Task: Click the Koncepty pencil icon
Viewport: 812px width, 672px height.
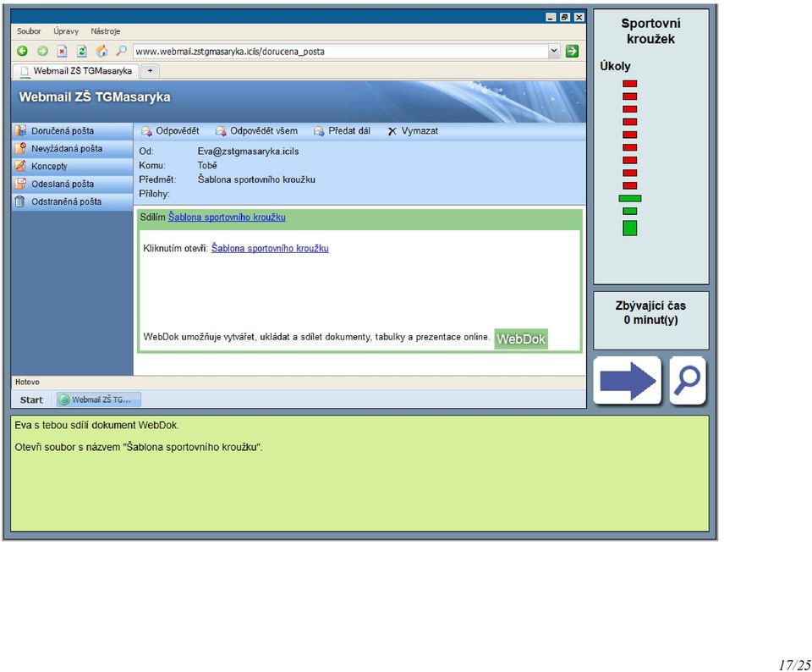Action: click(x=20, y=166)
